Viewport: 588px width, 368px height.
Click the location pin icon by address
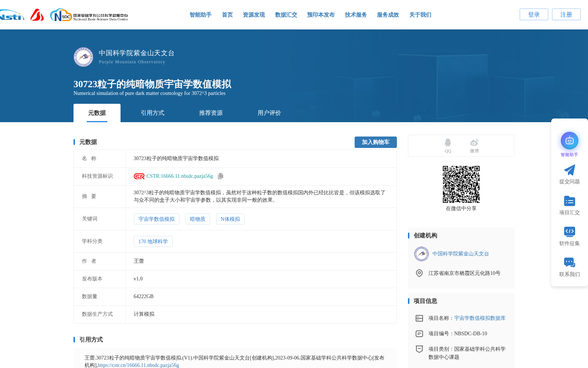pos(419,273)
